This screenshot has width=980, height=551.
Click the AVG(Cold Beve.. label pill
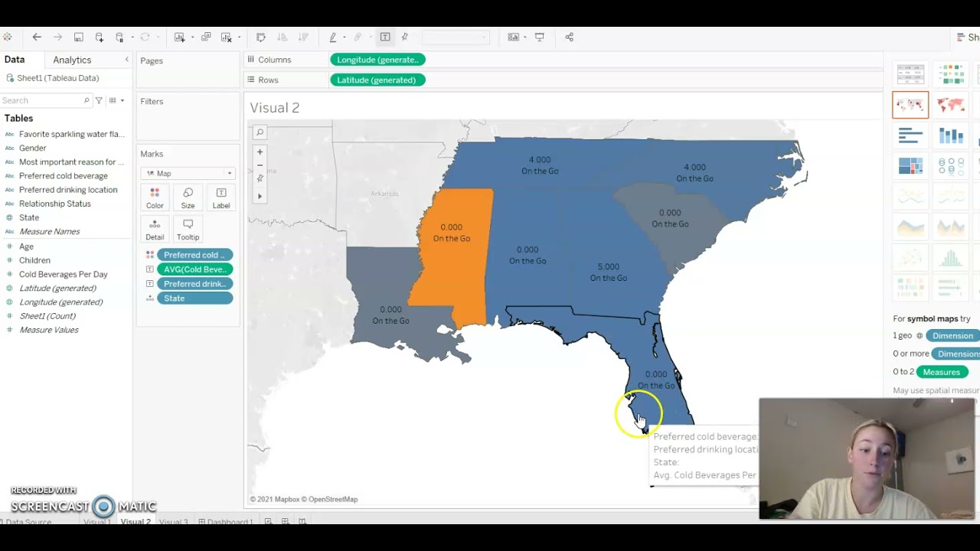coord(194,269)
